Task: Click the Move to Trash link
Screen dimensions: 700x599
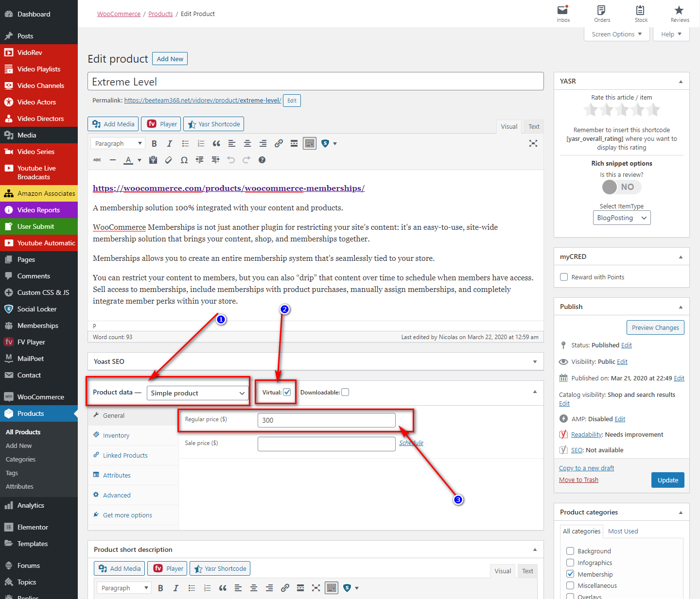Action: 578,480
